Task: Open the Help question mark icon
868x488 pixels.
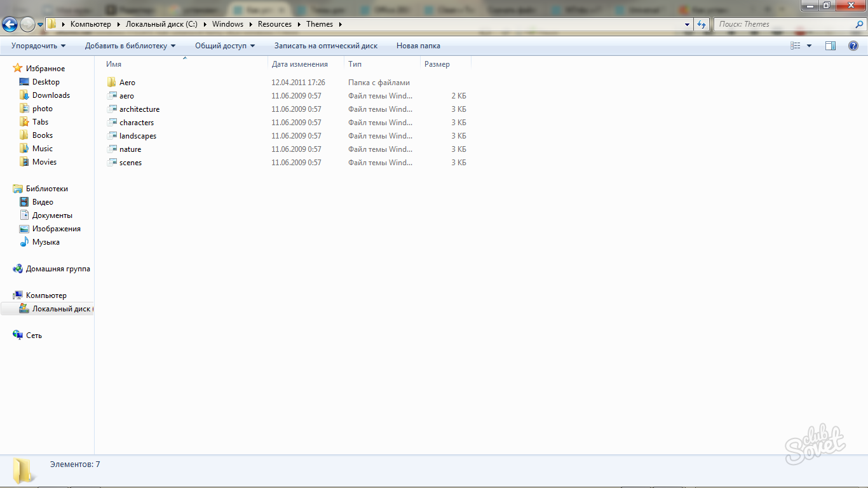Action: [853, 46]
